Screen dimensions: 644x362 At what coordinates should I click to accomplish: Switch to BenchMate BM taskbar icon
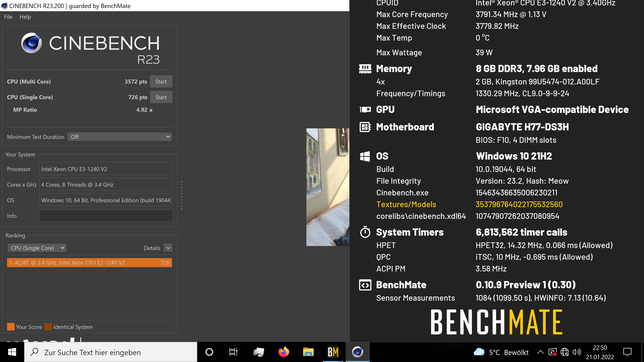333,352
